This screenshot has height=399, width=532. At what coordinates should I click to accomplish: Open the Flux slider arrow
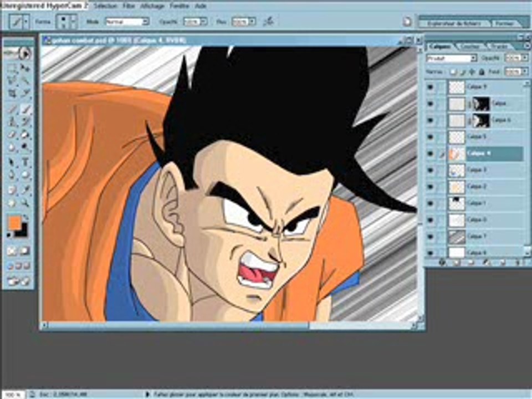[x=252, y=22]
